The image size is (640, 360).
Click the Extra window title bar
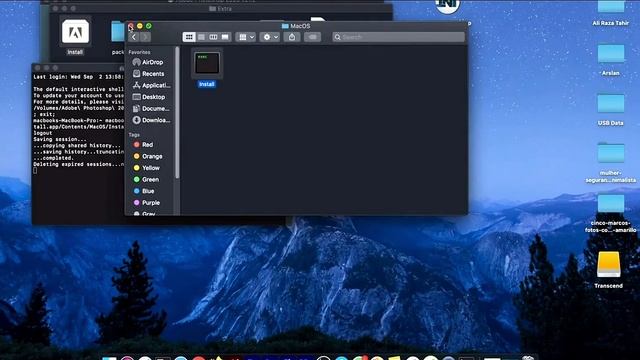(x=220, y=9)
